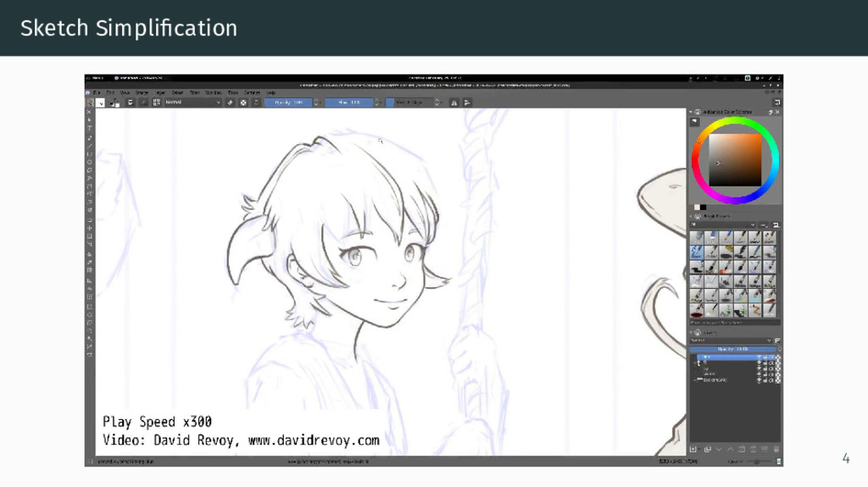Open the zoom level dropdown in status bar
The height and width of the screenshot is (487, 868).
(x=735, y=462)
